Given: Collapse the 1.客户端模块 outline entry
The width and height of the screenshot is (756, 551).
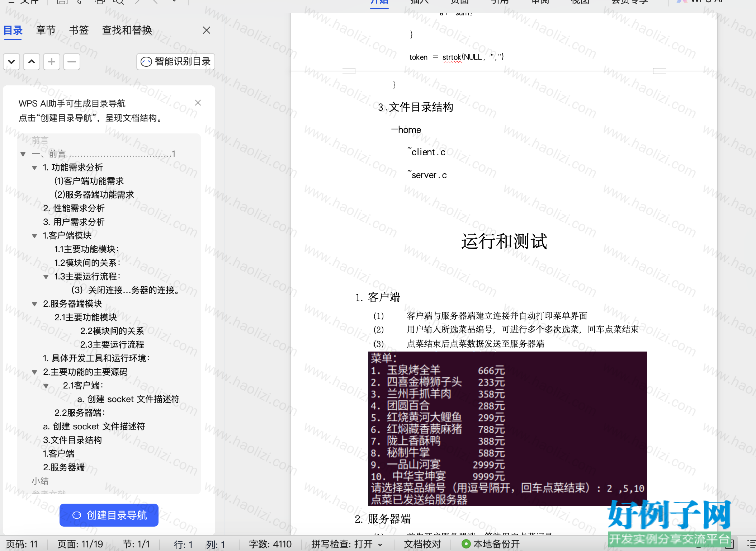Looking at the screenshot, I should click(x=34, y=236).
